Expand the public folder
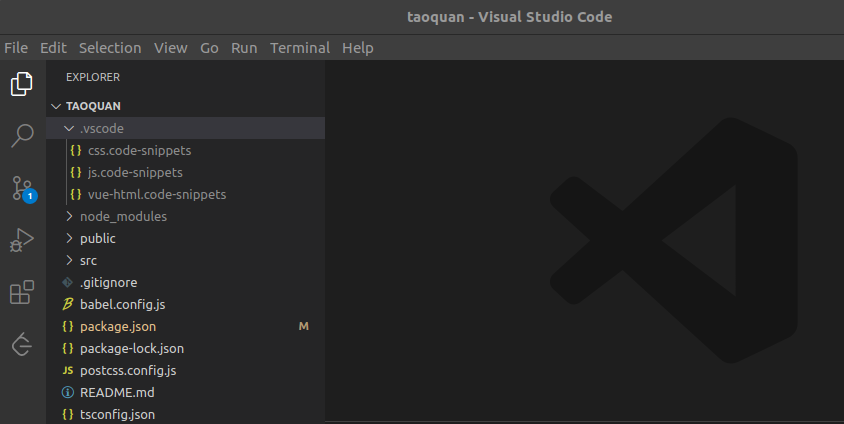This screenshot has width=844, height=424. pyautogui.click(x=97, y=238)
